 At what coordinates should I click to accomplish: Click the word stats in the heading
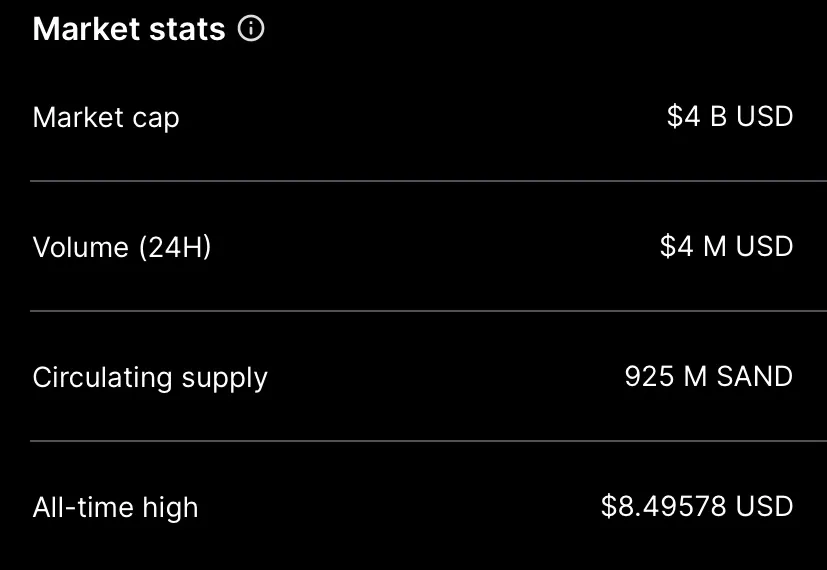click(187, 29)
